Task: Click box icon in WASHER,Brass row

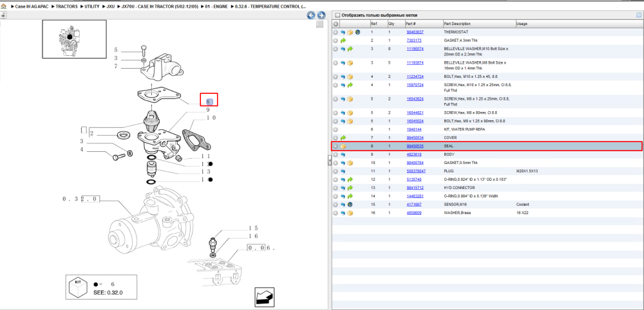Action: 350,213
